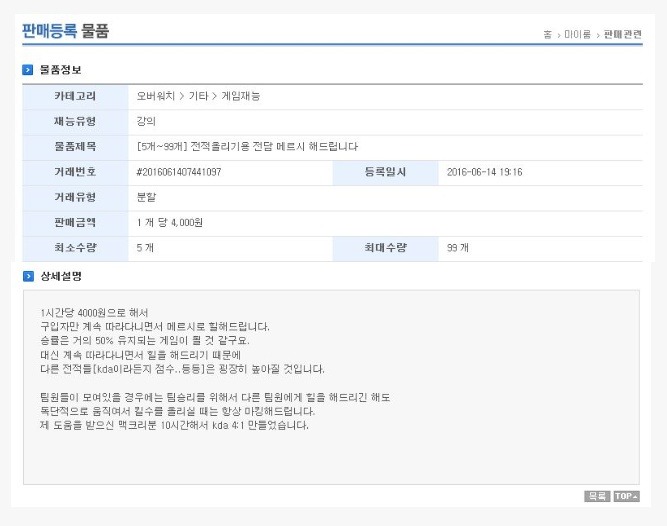The image size is (667, 526).
Task: Click the 분할 transaction type value
Action: point(146,197)
